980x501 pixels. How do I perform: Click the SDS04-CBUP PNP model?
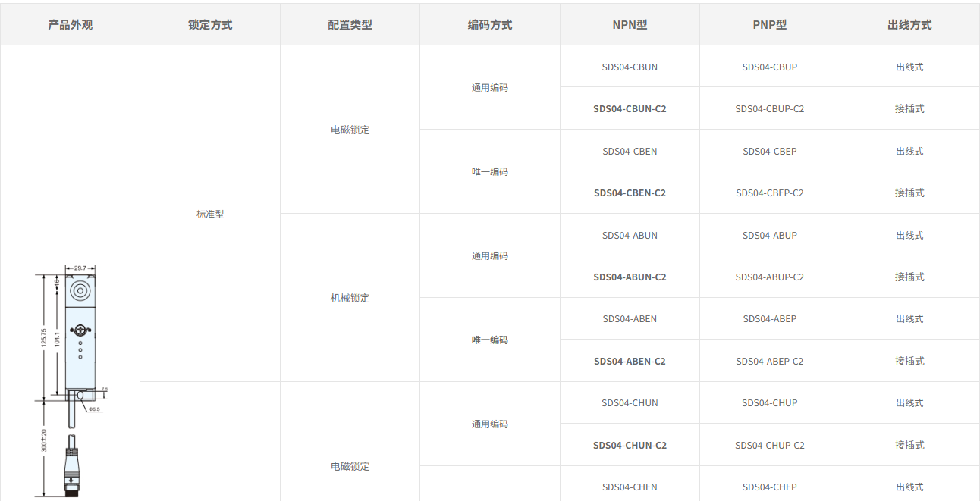[x=769, y=67]
